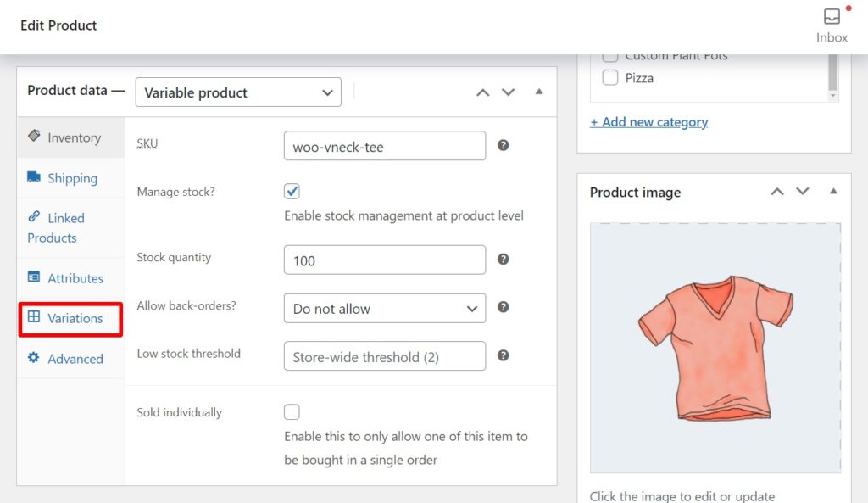
Task: Click the Add new category link
Action: [x=648, y=121]
